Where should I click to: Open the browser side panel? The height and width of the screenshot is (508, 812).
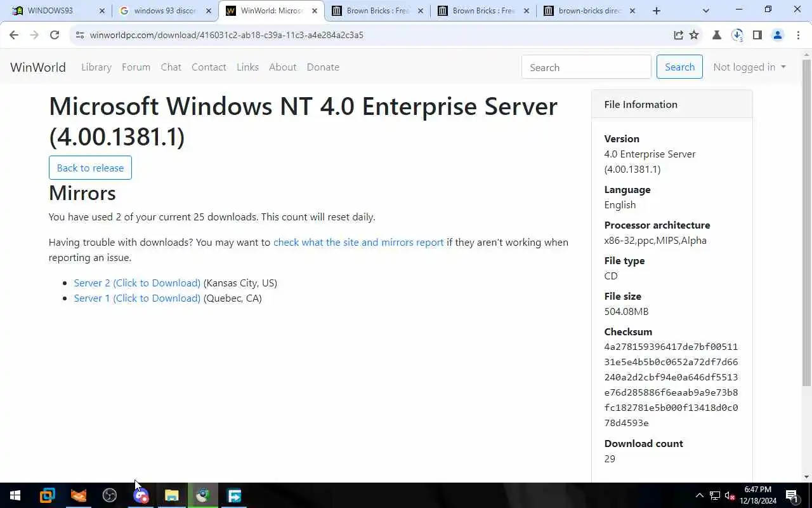point(757,35)
